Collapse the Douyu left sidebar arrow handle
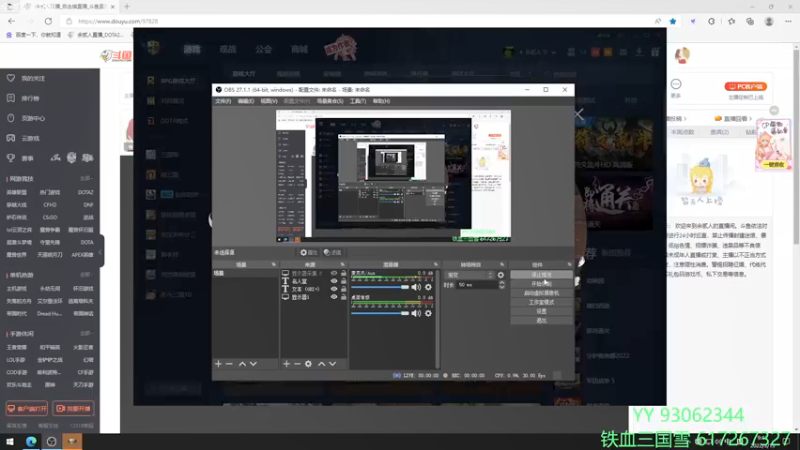The height and width of the screenshot is (450, 800). tap(101, 252)
